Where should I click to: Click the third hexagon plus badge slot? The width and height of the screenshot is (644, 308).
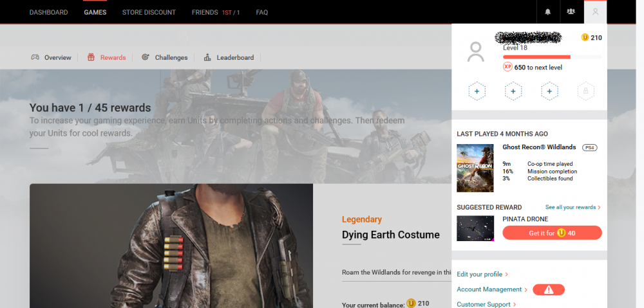(549, 91)
